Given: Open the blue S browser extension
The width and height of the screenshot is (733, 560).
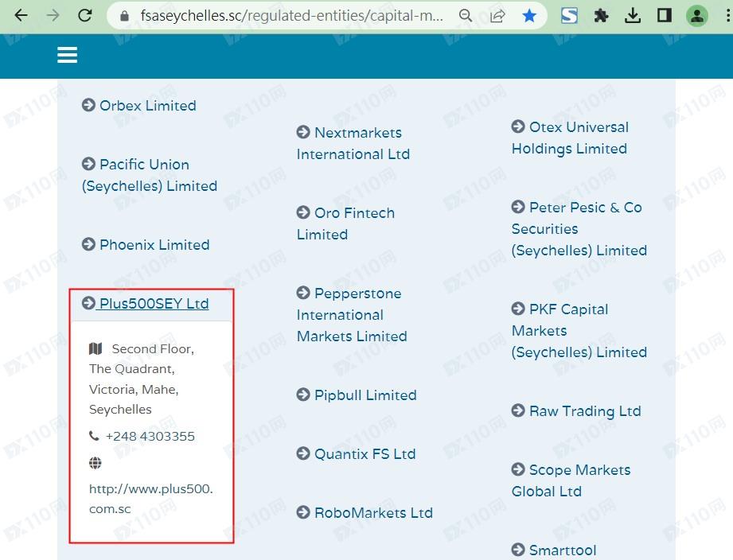Looking at the screenshot, I should pyautogui.click(x=569, y=16).
